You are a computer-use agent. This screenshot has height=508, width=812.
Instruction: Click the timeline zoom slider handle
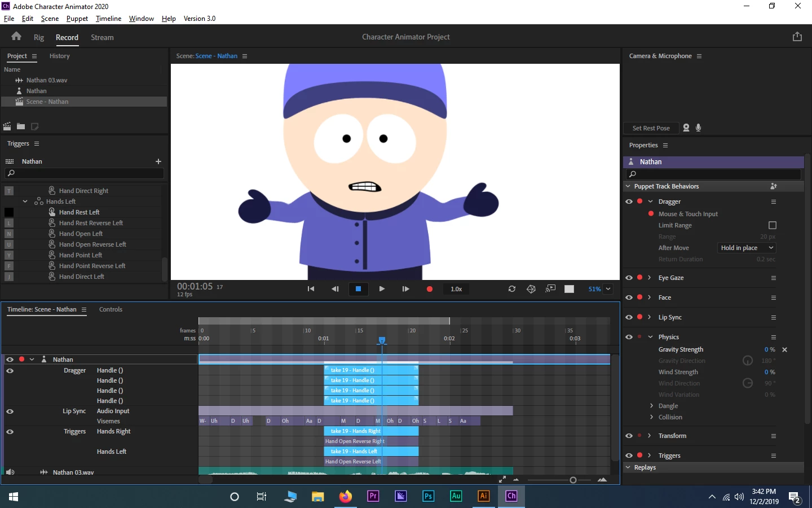click(x=573, y=480)
